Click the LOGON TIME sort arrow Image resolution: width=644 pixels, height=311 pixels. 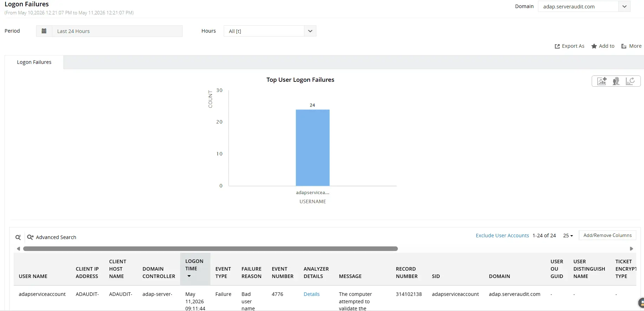pos(189,276)
